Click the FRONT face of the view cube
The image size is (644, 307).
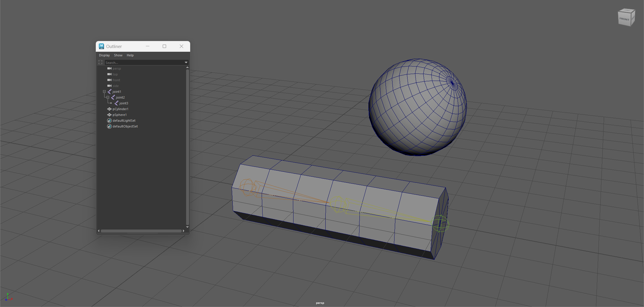pyautogui.click(x=624, y=19)
